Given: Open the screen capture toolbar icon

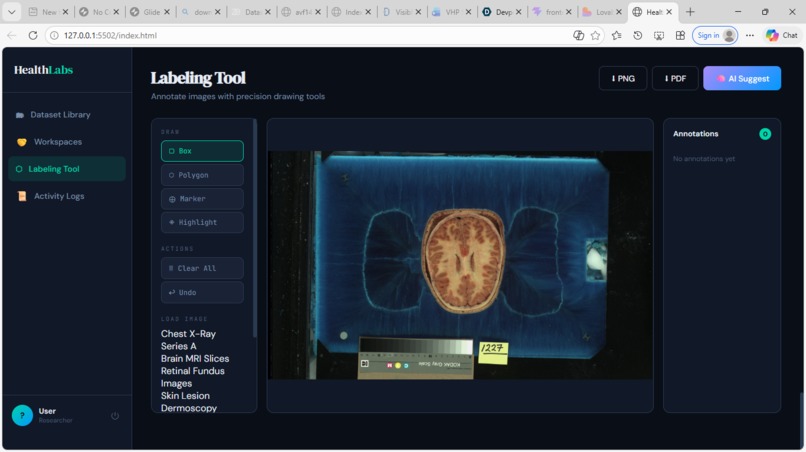Looking at the screenshot, I should coord(659,35).
